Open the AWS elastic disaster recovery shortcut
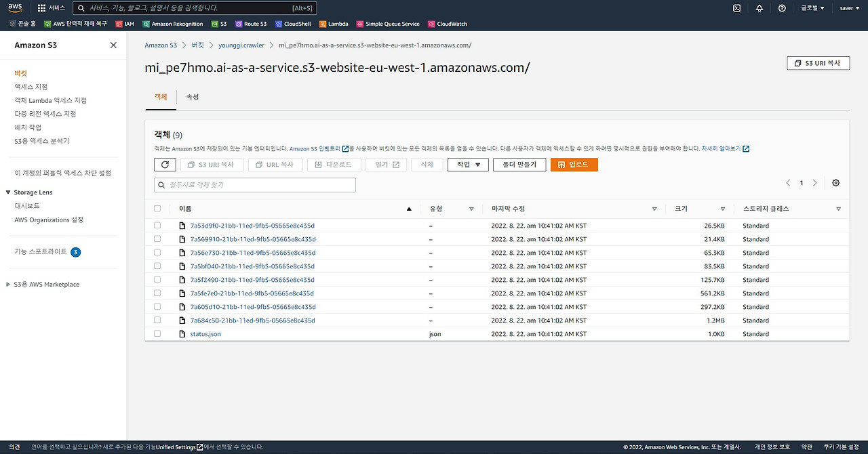The width and height of the screenshot is (868, 454). point(75,24)
